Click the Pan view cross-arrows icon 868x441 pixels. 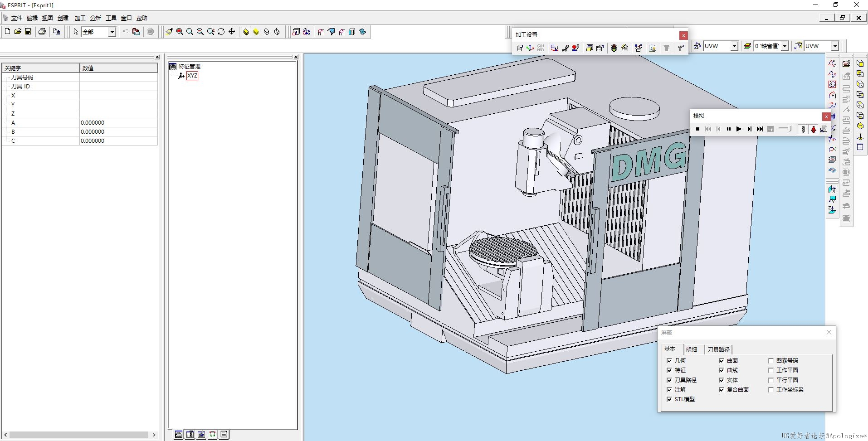pos(232,32)
